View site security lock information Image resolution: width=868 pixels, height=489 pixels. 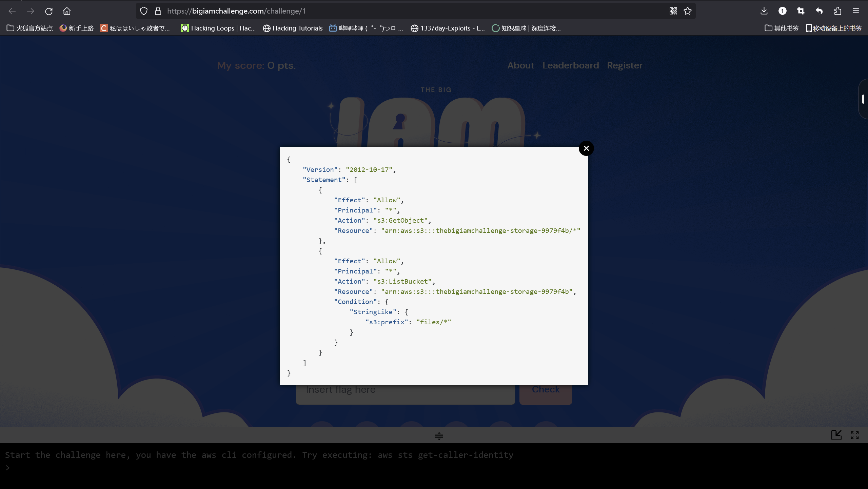pos(158,11)
